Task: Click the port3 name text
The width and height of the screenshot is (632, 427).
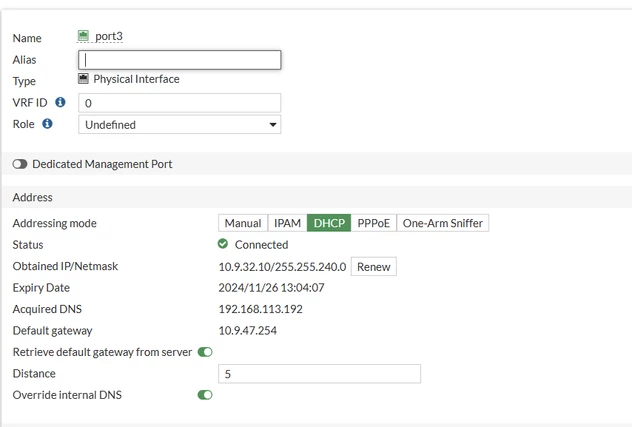Action: 109,36
